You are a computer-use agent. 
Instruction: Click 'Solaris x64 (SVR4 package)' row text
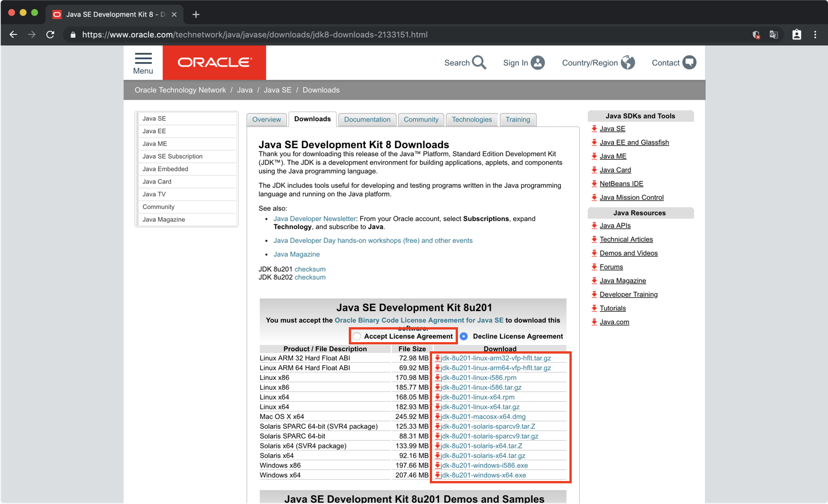pyautogui.click(x=303, y=446)
